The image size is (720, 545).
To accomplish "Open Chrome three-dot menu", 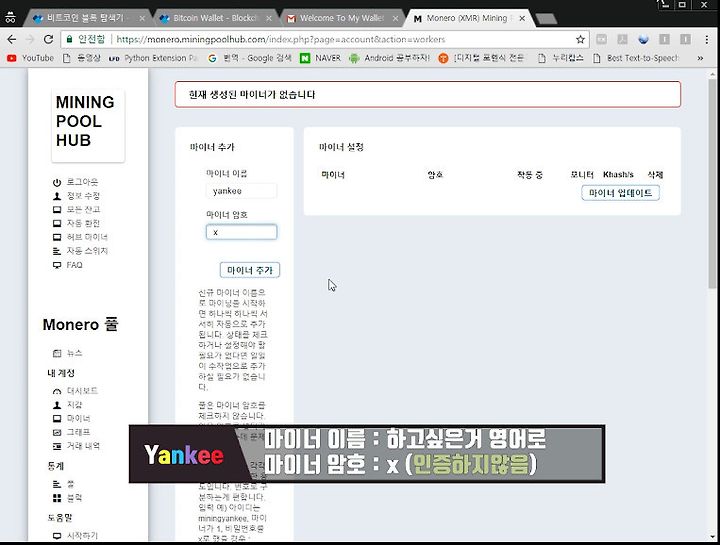I will (x=707, y=39).
